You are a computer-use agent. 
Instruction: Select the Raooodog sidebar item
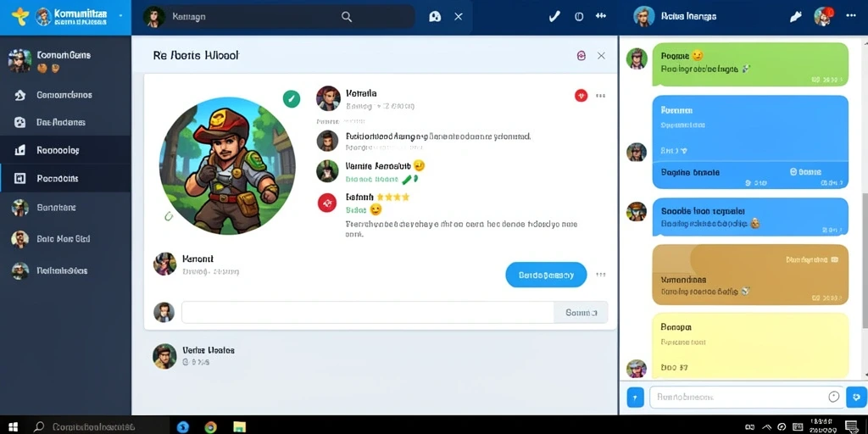tap(65, 150)
